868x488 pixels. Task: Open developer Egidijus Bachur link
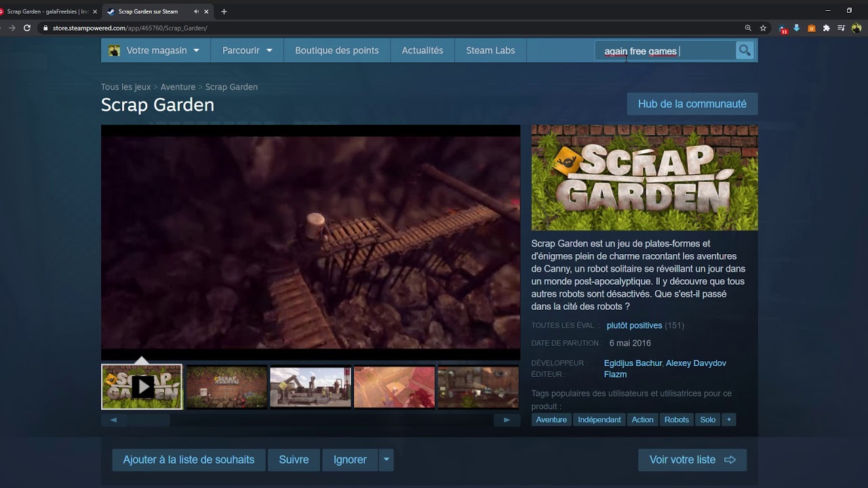tap(633, 363)
